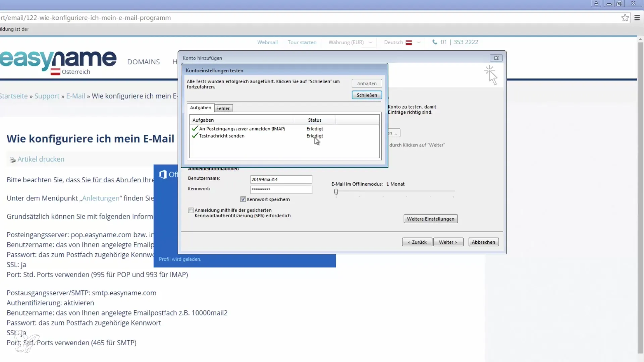Select the Testnachricht senden row
The width and height of the screenshot is (644, 362).
click(x=284, y=136)
